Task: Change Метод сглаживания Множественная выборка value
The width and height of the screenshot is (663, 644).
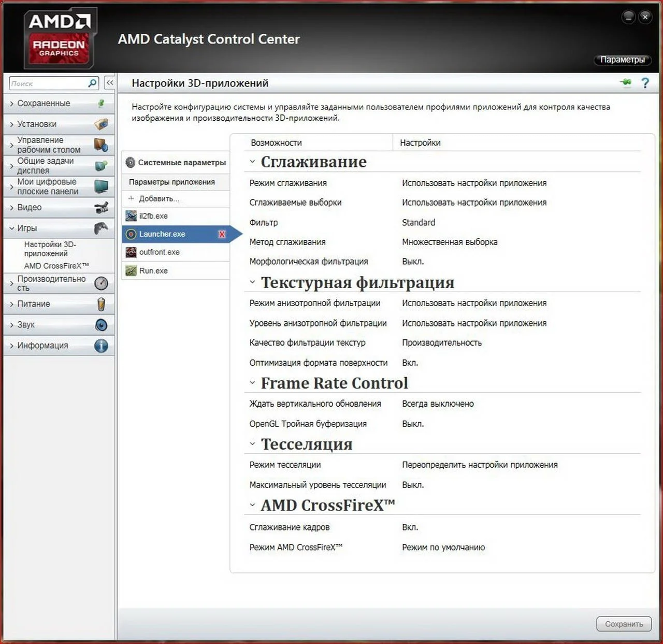Action: (x=450, y=242)
